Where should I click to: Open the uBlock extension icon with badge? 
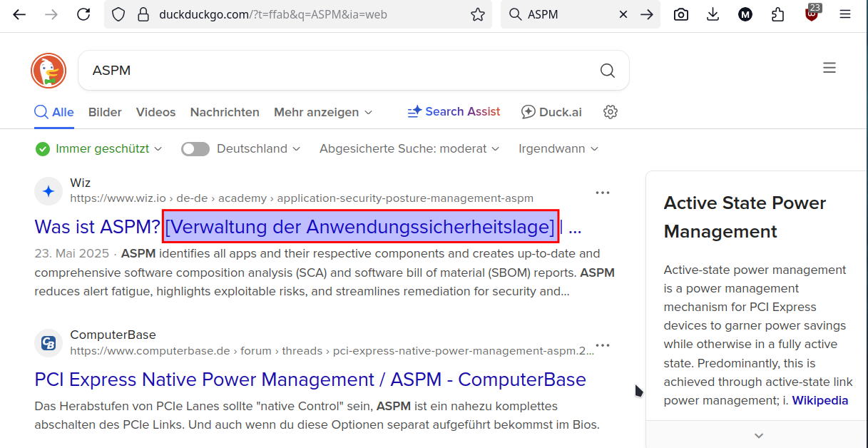pos(812,14)
